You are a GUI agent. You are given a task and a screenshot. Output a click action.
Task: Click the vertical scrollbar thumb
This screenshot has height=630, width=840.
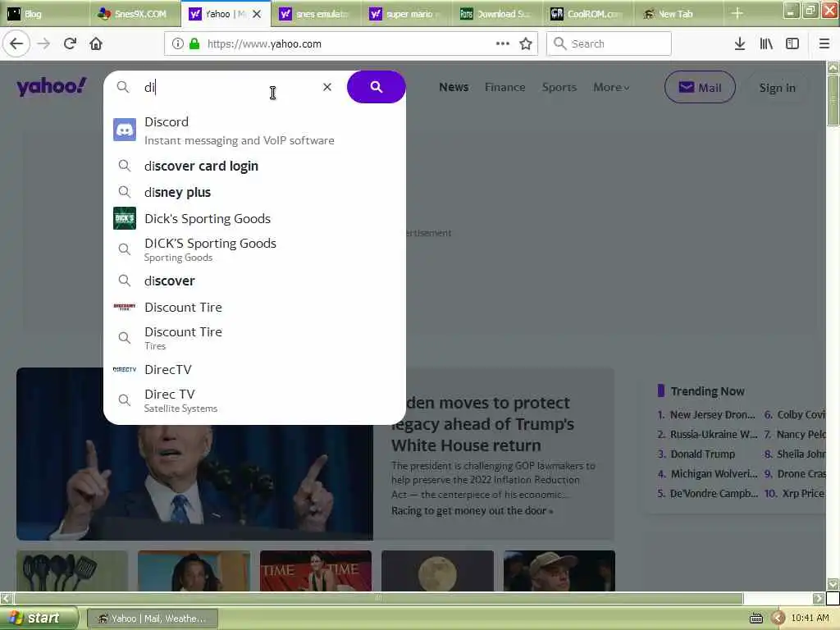833,101
